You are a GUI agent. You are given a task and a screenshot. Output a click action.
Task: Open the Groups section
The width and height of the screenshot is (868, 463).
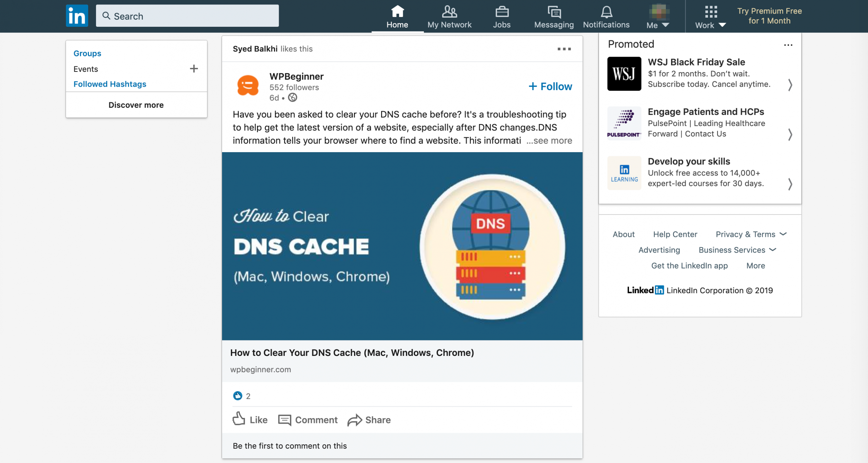87,53
